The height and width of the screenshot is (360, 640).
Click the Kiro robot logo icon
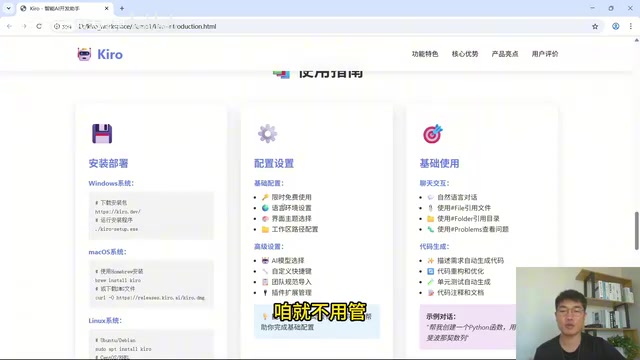(84, 54)
